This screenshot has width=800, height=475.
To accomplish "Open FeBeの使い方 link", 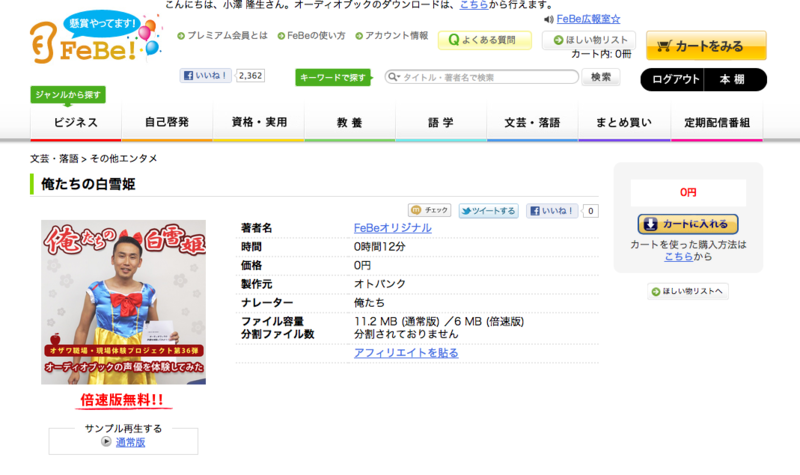I will pyautogui.click(x=311, y=35).
